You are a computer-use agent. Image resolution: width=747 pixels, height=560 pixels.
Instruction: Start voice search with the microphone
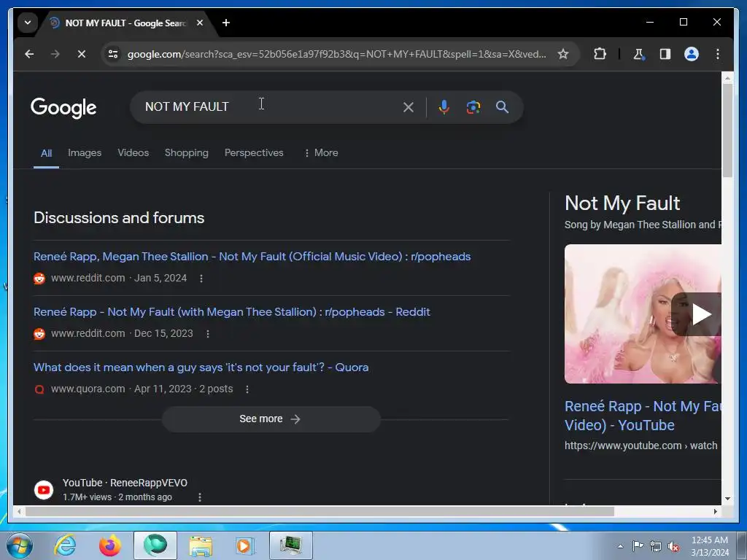click(444, 107)
